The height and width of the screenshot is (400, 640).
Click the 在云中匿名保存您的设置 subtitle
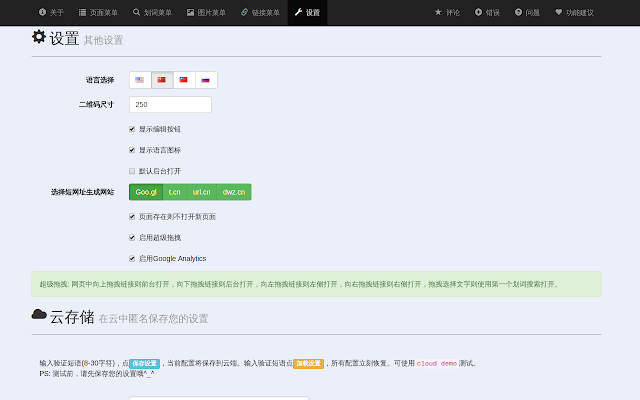153,319
